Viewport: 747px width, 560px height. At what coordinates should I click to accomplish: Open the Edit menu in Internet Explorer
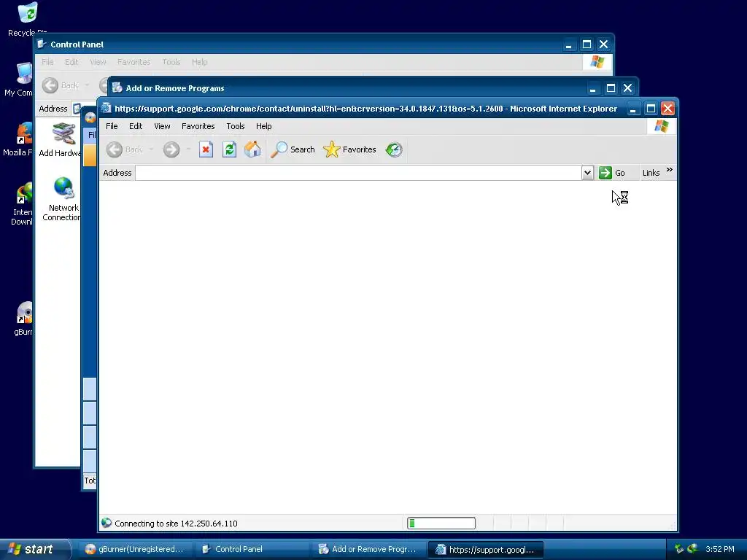[136, 126]
